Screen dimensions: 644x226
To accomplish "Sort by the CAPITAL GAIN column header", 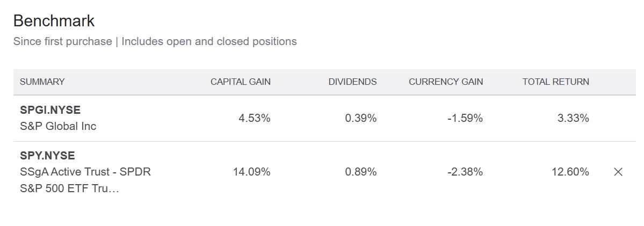I will (240, 82).
